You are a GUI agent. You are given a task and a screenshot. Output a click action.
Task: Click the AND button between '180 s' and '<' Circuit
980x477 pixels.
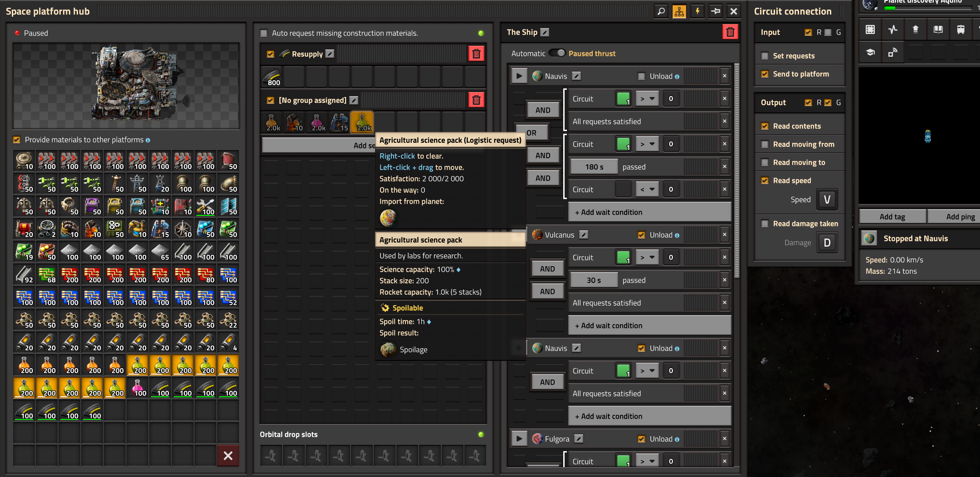pyautogui.click(x=543, y=178)
